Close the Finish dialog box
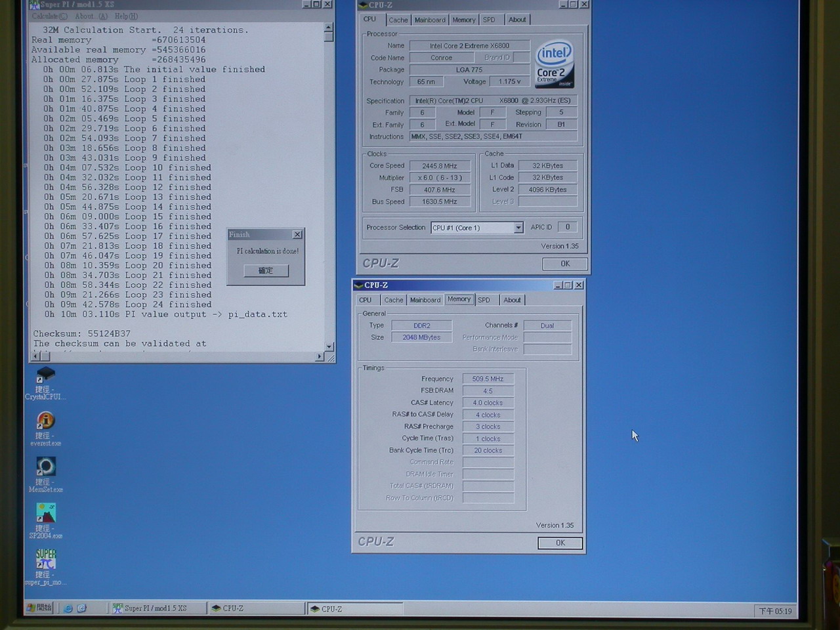This screenshot has width=840, height=630. pos(297,234)
